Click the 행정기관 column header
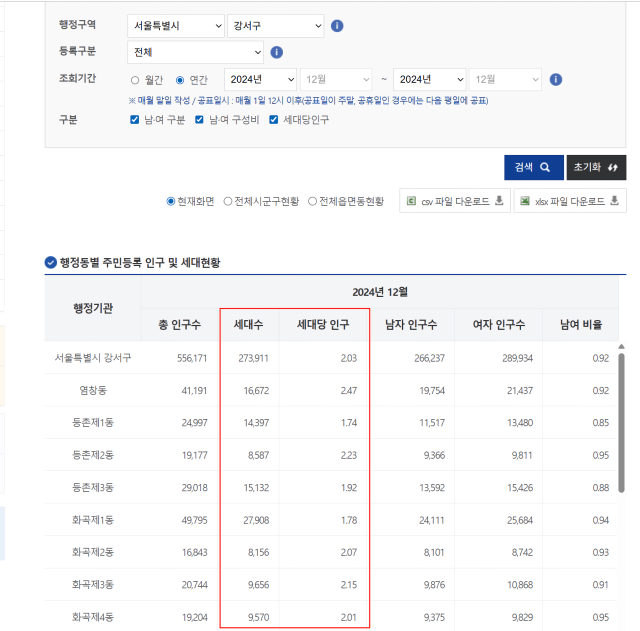This screenshot has height=631, width=640. (93, 309)
